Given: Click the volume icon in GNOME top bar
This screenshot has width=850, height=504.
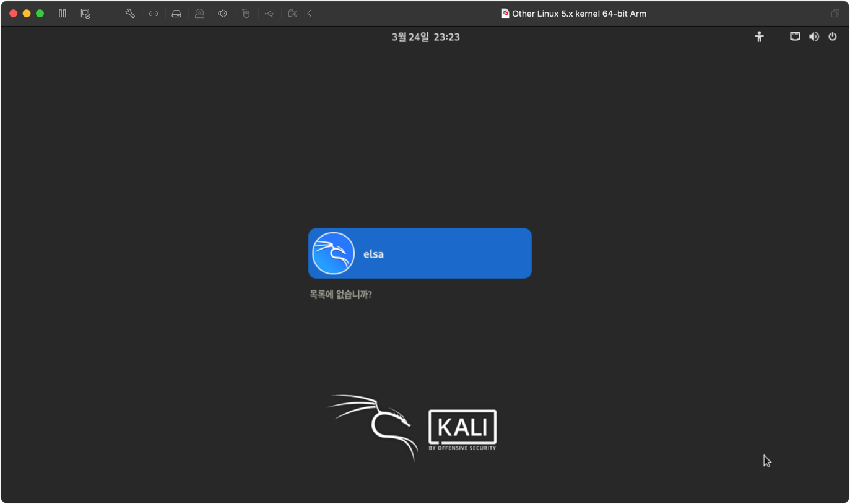Looking at the screenshot, I should 814,37.
